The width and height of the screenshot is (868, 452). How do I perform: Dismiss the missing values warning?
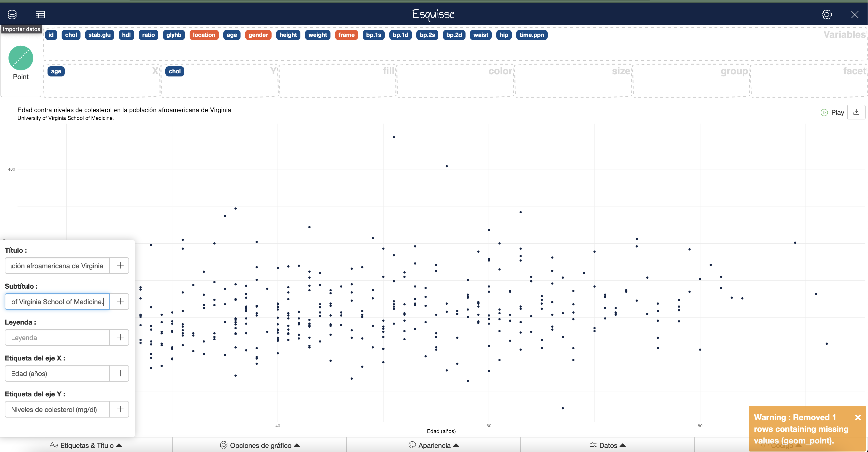858,418
